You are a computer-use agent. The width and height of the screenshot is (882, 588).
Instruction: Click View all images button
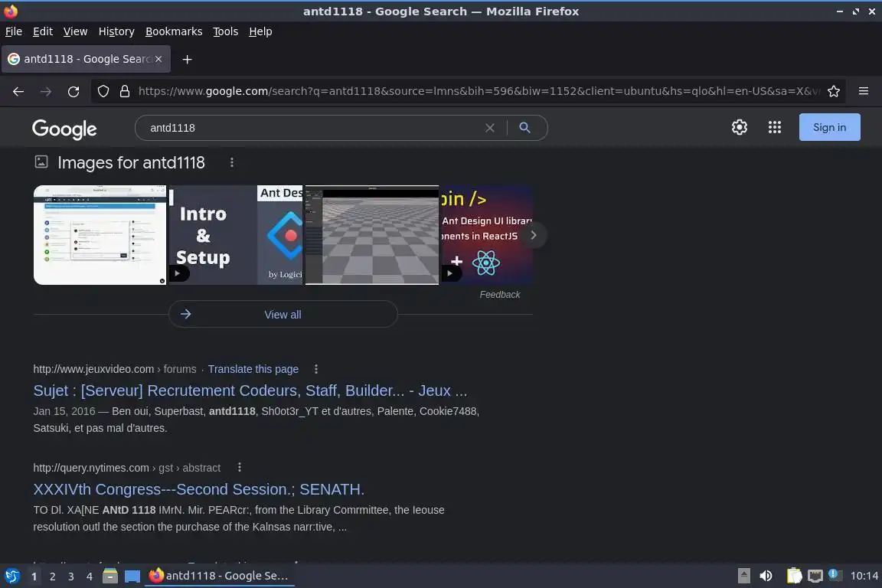click(x=283, y=315)
